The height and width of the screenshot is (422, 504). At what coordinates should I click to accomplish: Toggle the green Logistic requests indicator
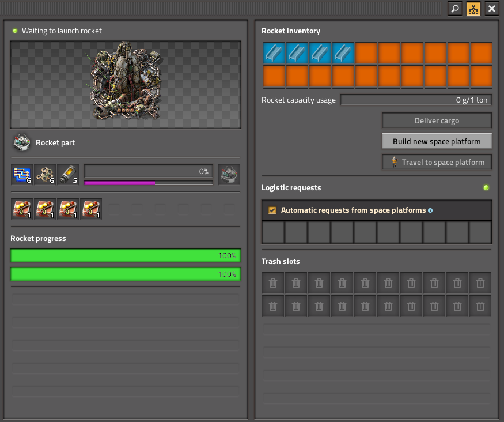(x=486, y=187)
